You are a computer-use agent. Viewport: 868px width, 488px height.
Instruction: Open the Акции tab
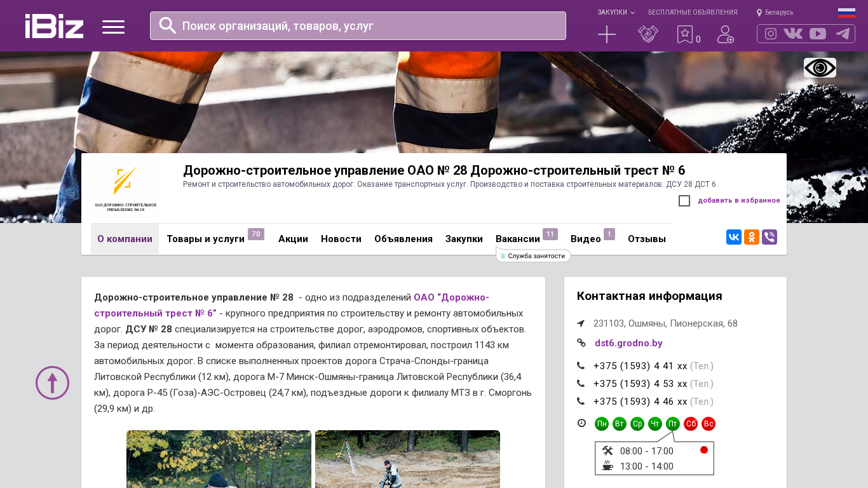293,239
